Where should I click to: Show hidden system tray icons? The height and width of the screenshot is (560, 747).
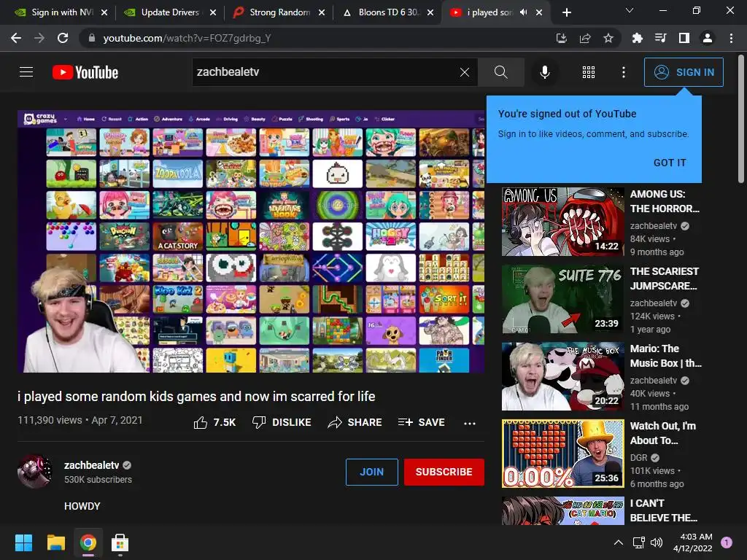point(619,542)
